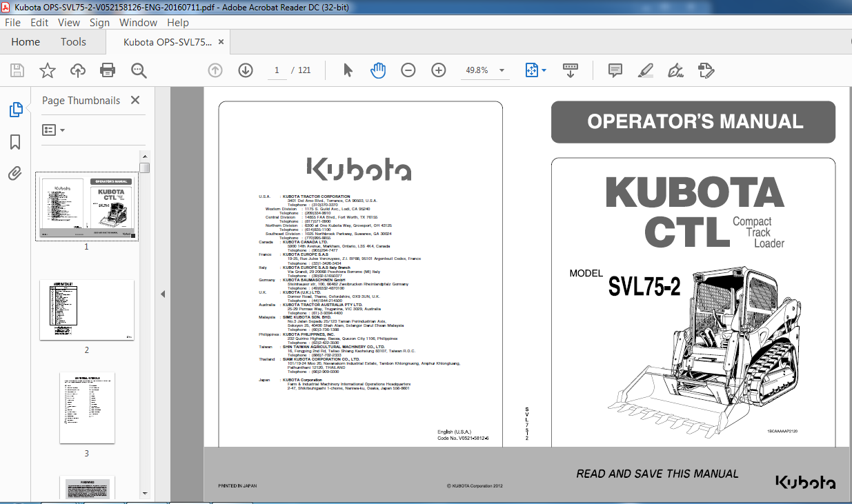The height and width of the screenshot is (504, 852).
Task: Click the OPERATOR'S MANUAL heading
Action: pyautogui.click(x=695, y=122)
